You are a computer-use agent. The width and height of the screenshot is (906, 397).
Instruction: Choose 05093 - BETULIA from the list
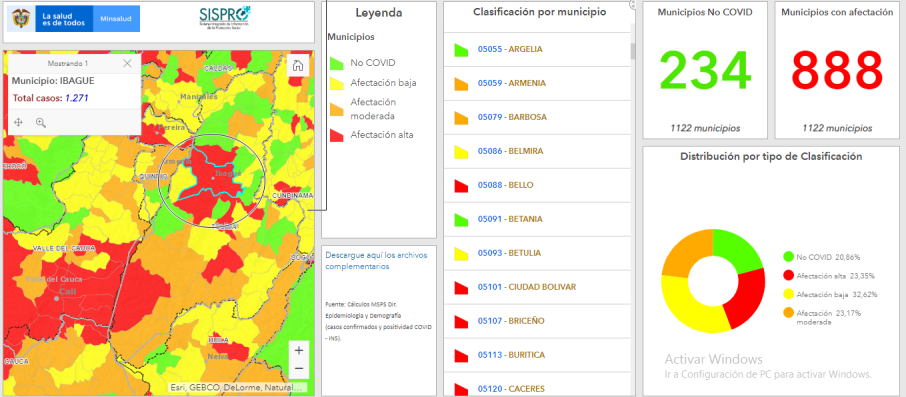(x=537, y=253)
